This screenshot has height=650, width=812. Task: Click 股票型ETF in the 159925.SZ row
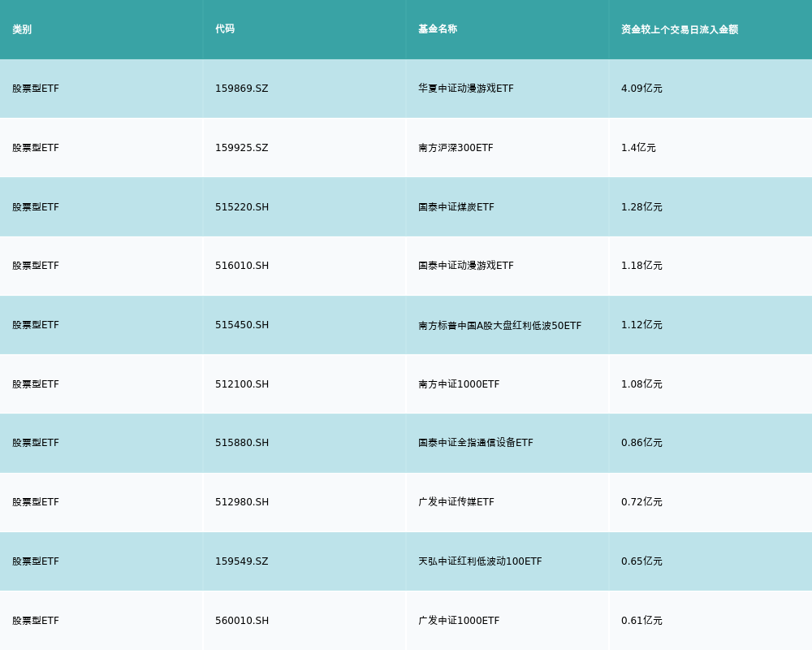tap(36, 148)
